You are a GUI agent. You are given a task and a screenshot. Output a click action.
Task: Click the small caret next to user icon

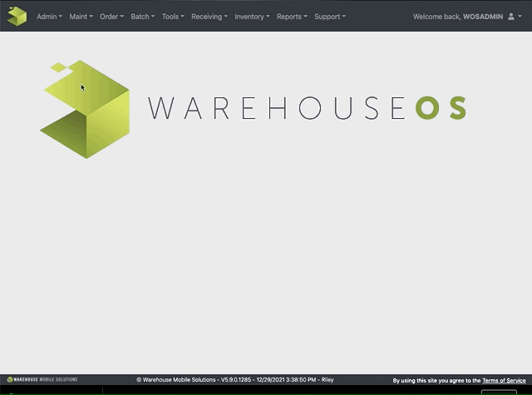(522, 17)
